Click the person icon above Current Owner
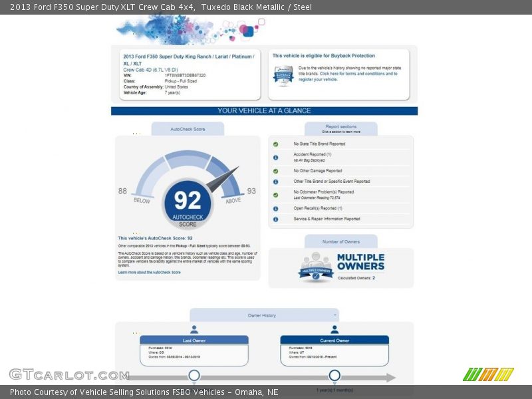 334,329
